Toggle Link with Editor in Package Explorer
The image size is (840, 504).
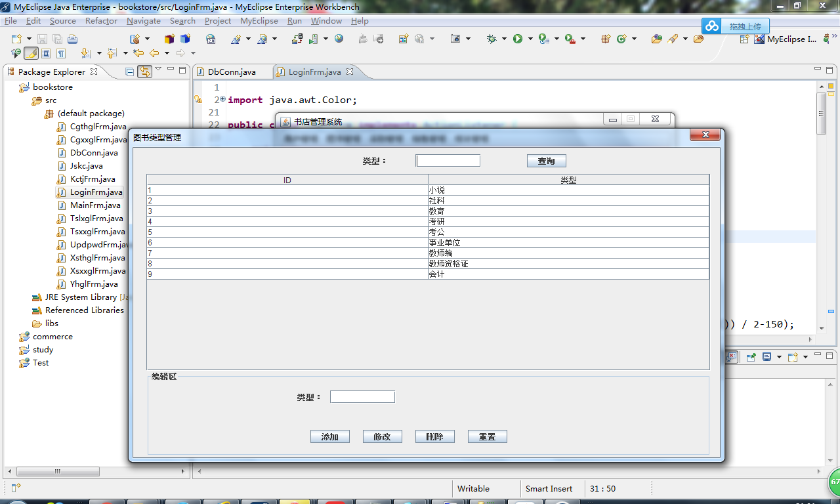[x=144, y=72]
